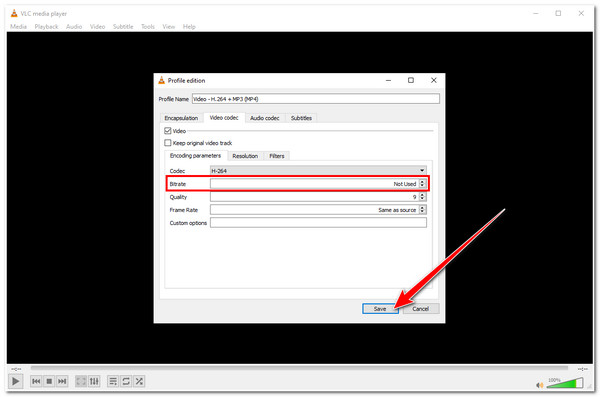Click the playback seek bar

(299, 368)
